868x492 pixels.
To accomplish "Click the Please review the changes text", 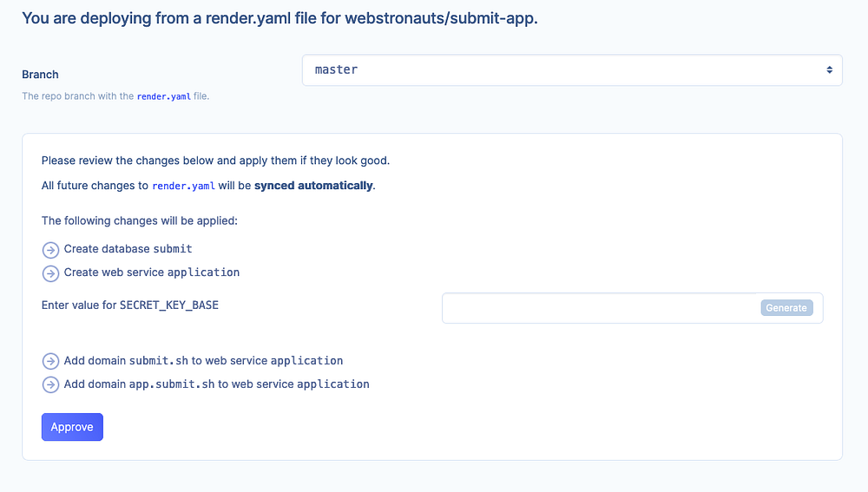I will (x=215, y=161).
